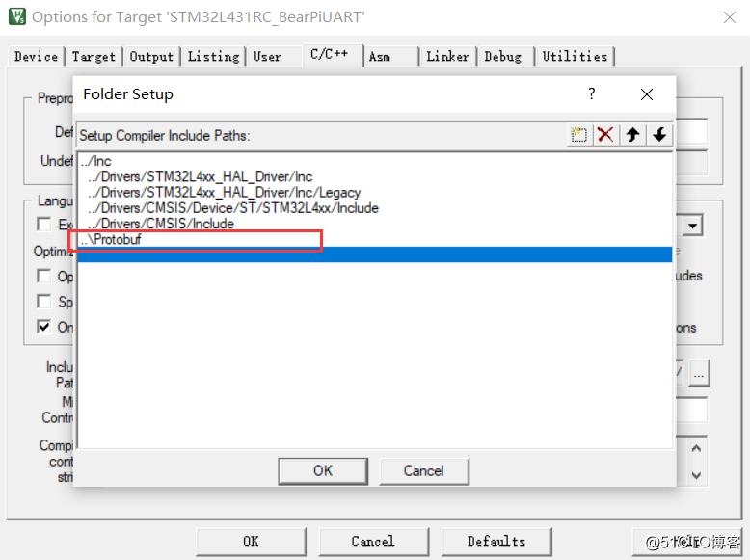Select the ../Drivers/CMSIS/Include path
This screenshot has height=560, width=750.
(375, 224)
